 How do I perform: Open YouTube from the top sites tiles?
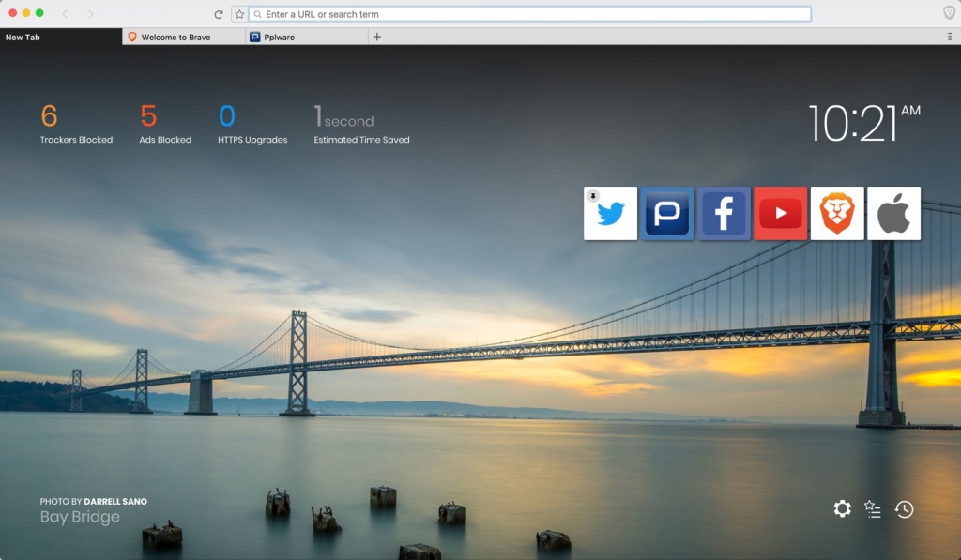pos(780,213)
